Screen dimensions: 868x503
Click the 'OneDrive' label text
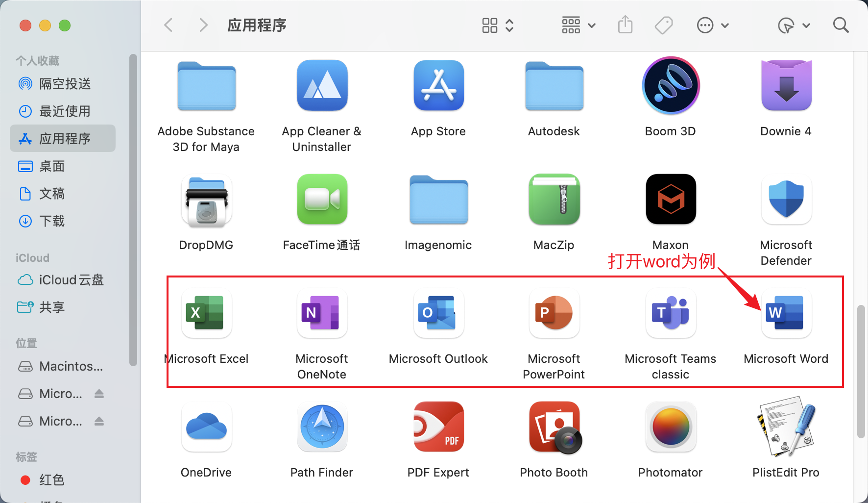tap(206, 473)
